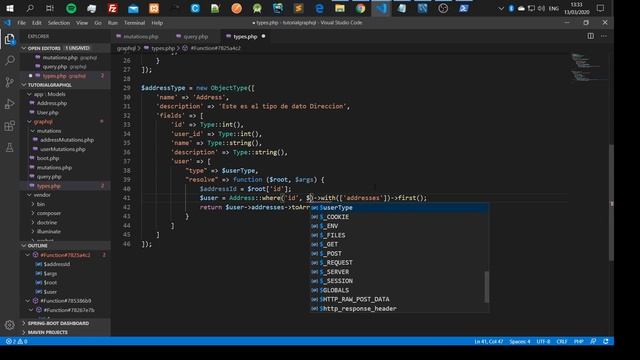Open Windows Action Center notifications
Screen dimensions: 640x360
600,8
